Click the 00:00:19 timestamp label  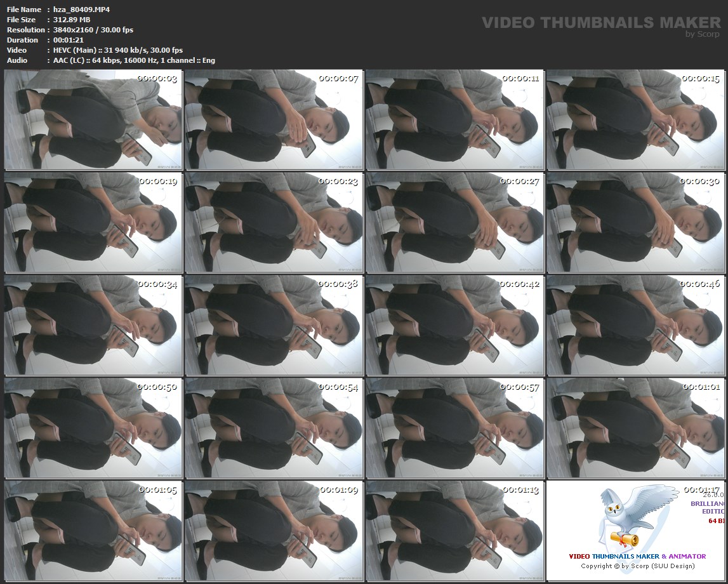[157, 182]
